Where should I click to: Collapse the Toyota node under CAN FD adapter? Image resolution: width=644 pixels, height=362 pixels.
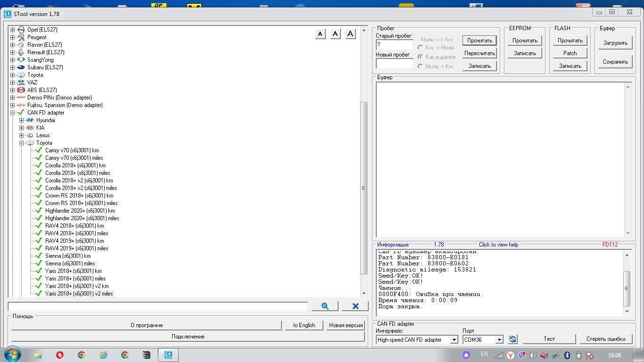[x=21, y=143]
